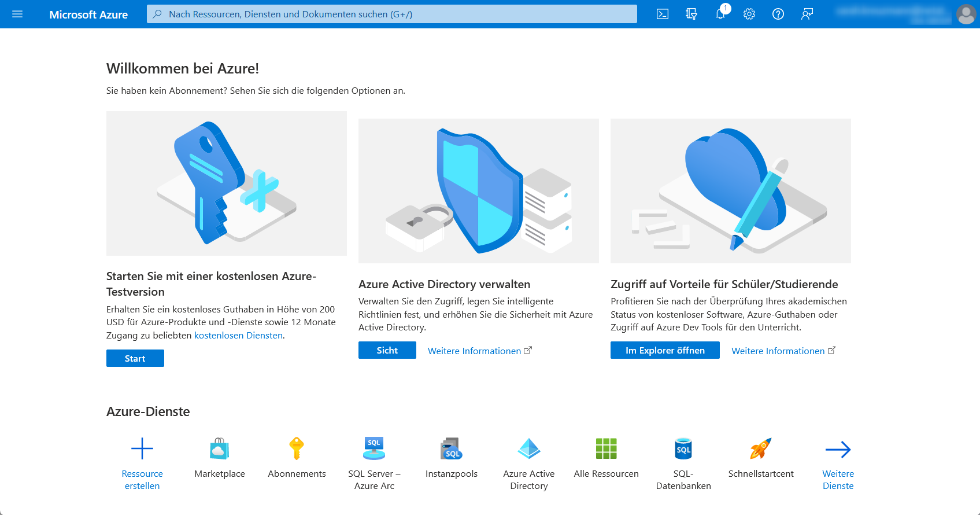Open the kostenlosen Diensten link

pos(238,335)
